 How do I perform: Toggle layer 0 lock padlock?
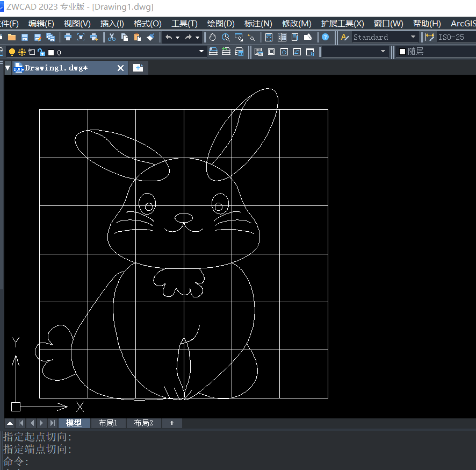pyautogui.click(x=41, y=52)
